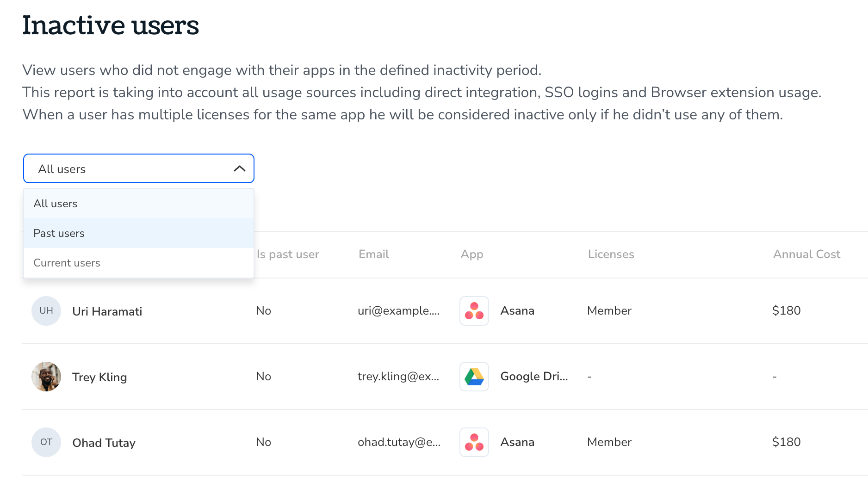Click the Member license in Ohad Tutay's row
868x483 pixels.
[609, 442]
